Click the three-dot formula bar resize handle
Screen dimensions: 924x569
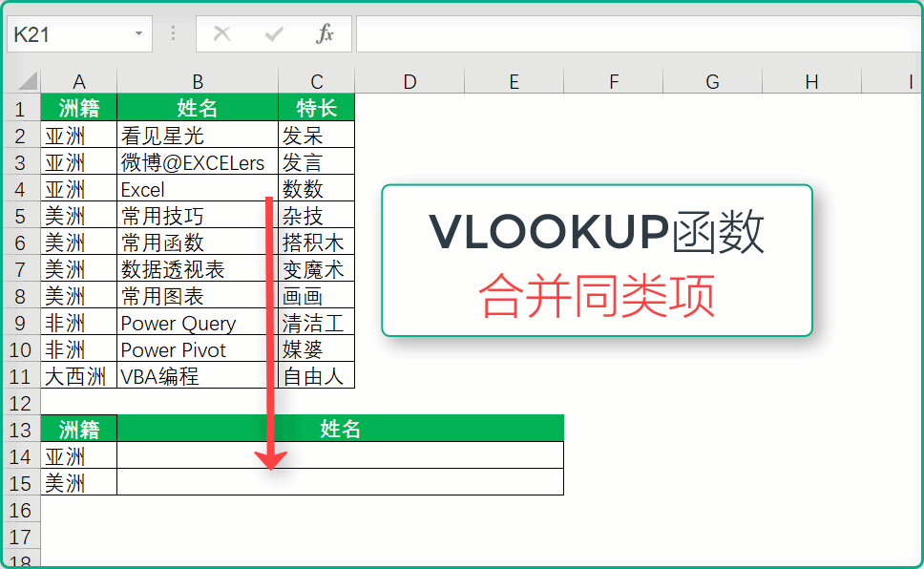[173, 34]
